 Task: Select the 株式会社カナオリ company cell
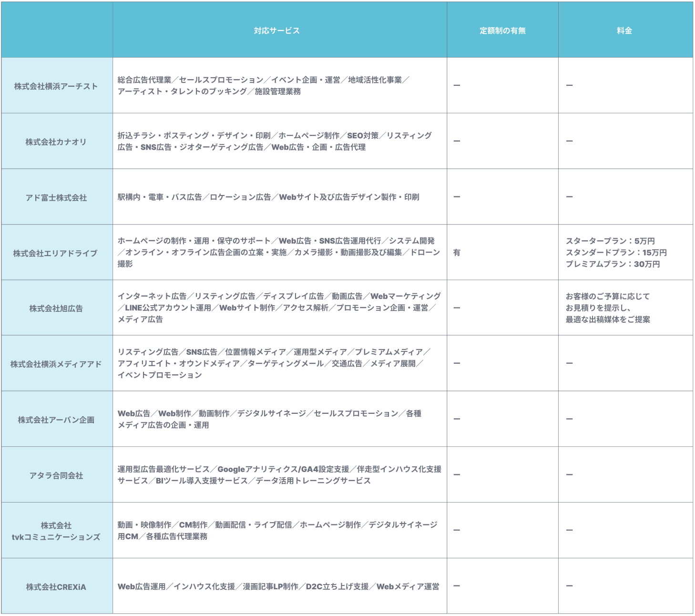56,142
